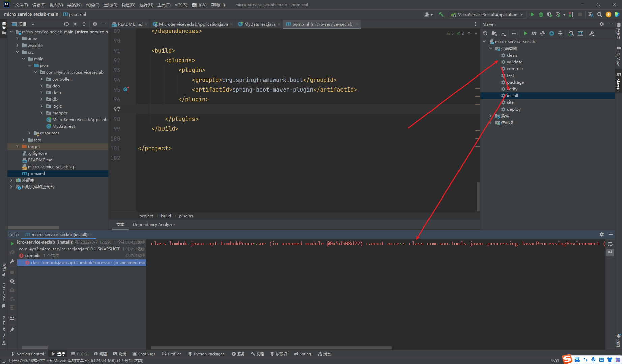Open micro_service_seclab.sql file
This screenshot has width=622, height=364.
[51, 167]
